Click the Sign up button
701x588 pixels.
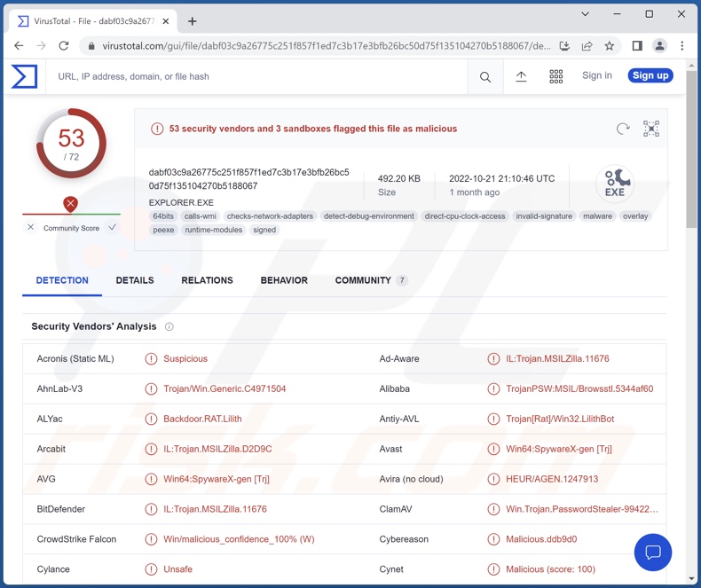pyautogui.click(x=650, y=75)
